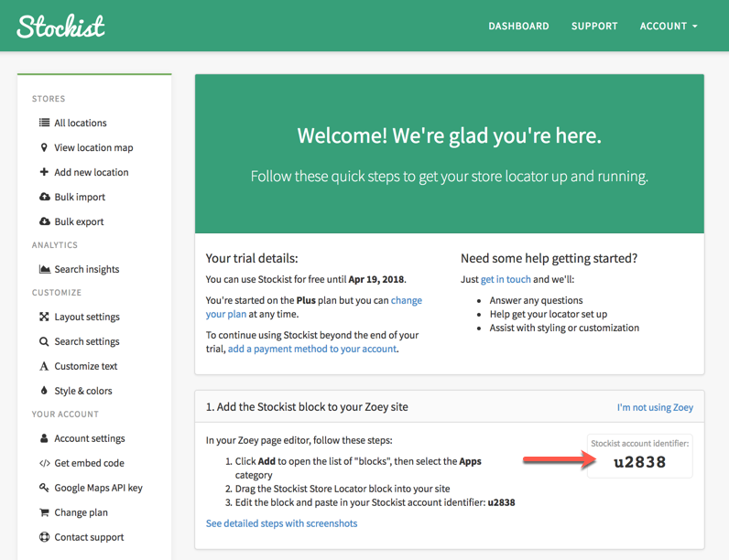Open Style & colors settings

(83, 391)
